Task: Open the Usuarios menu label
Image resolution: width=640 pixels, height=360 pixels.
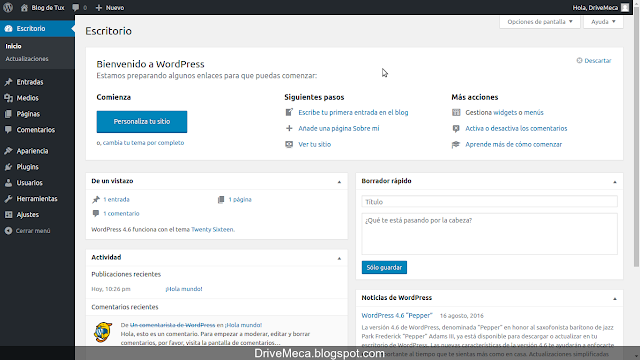Action: (x=29, y=183)
